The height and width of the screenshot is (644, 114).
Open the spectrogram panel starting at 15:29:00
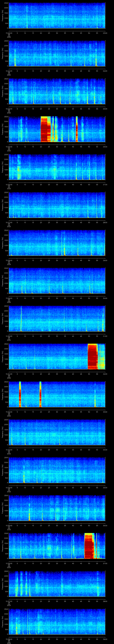pos(57,280)
